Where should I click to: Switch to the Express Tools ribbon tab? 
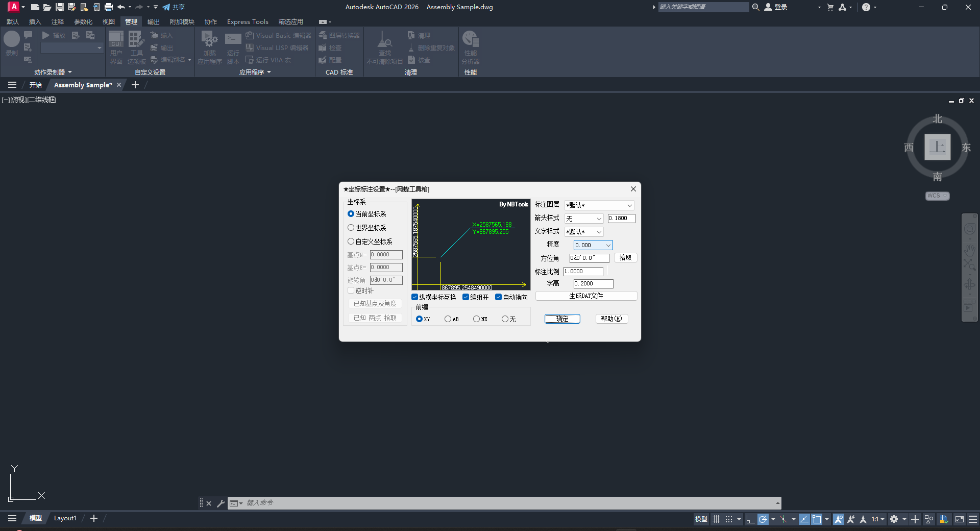coord(248,22)
